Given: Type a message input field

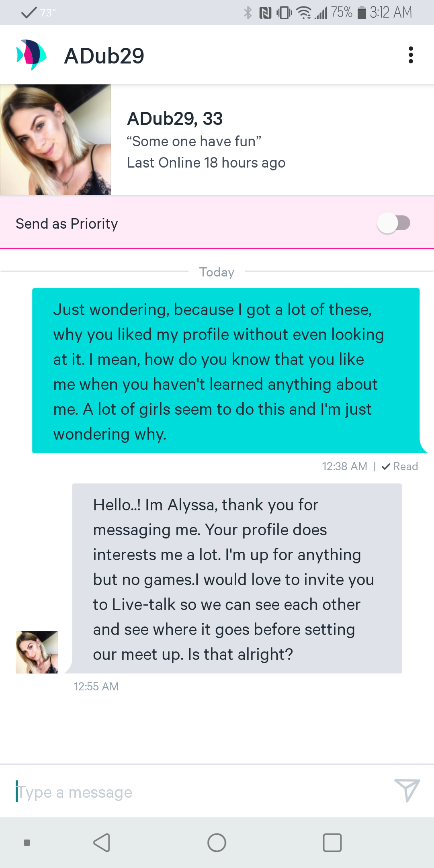Looking at the screenshot, I should click(197, 792).
